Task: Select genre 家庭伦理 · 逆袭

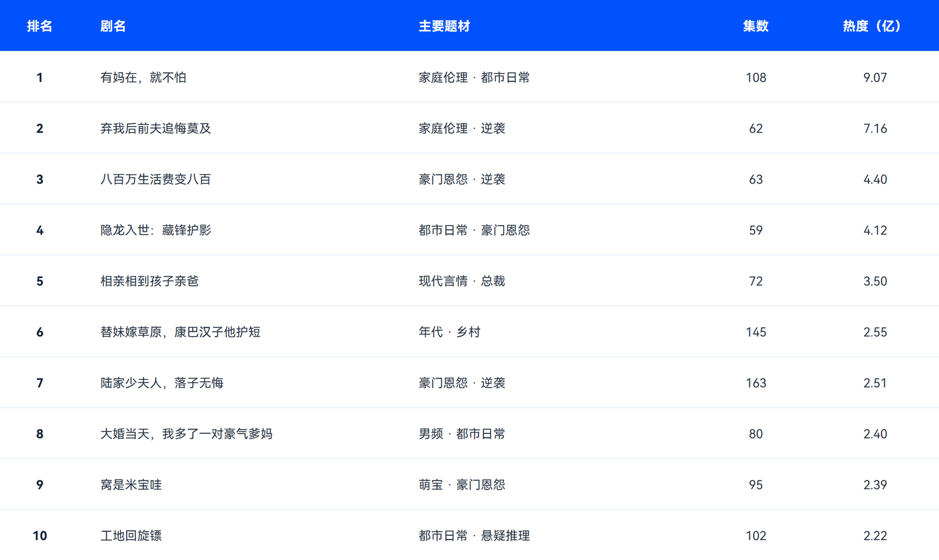Action: (x=462, y=128)
